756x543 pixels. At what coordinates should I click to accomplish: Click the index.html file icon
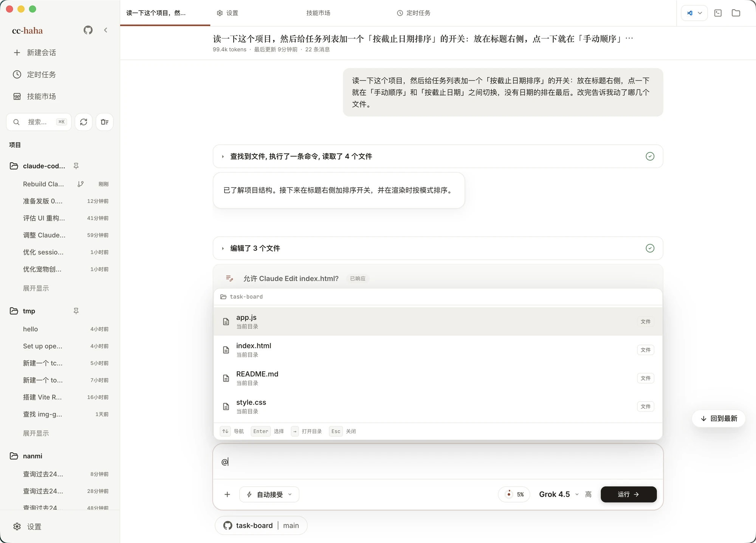coord(226,350)
